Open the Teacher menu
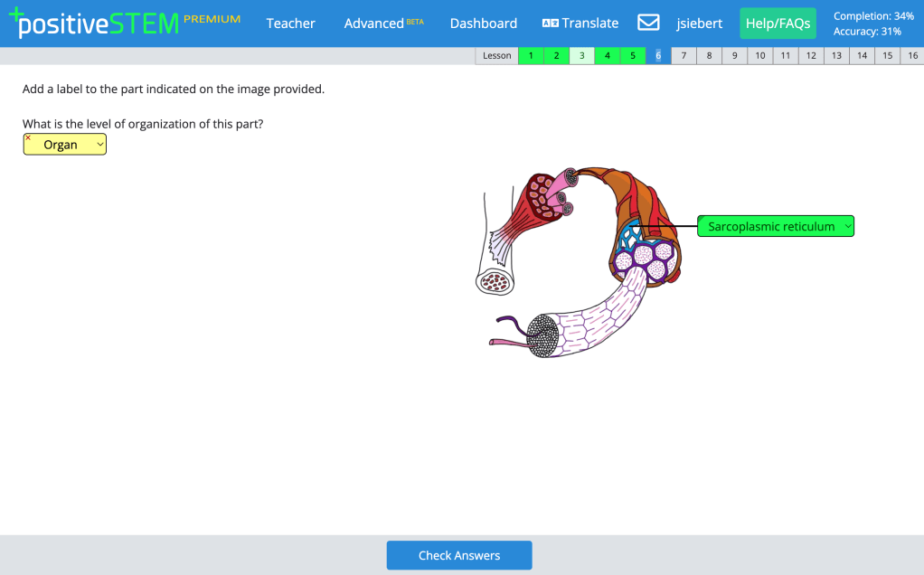 [x=290, y=23]
